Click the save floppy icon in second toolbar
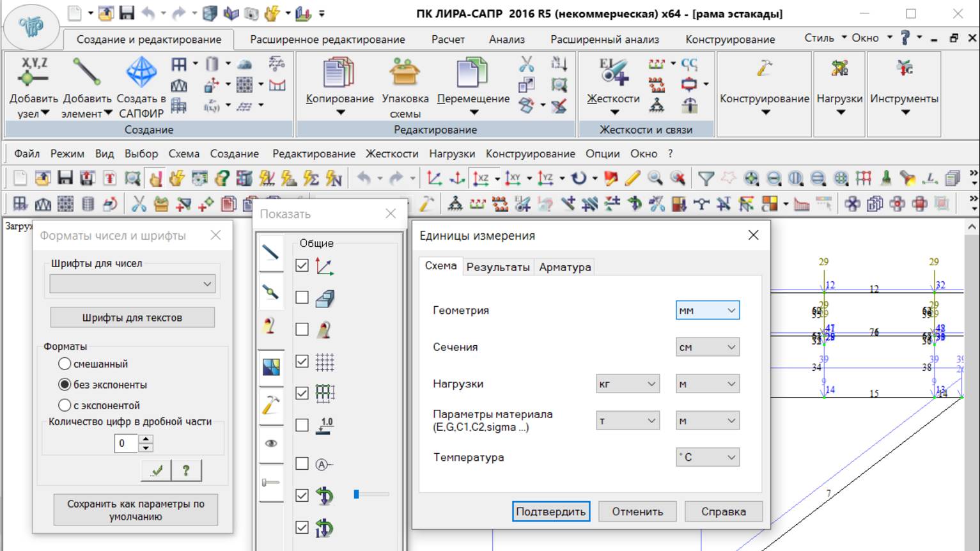The image size is (980, 551). [x=65, y=178]
